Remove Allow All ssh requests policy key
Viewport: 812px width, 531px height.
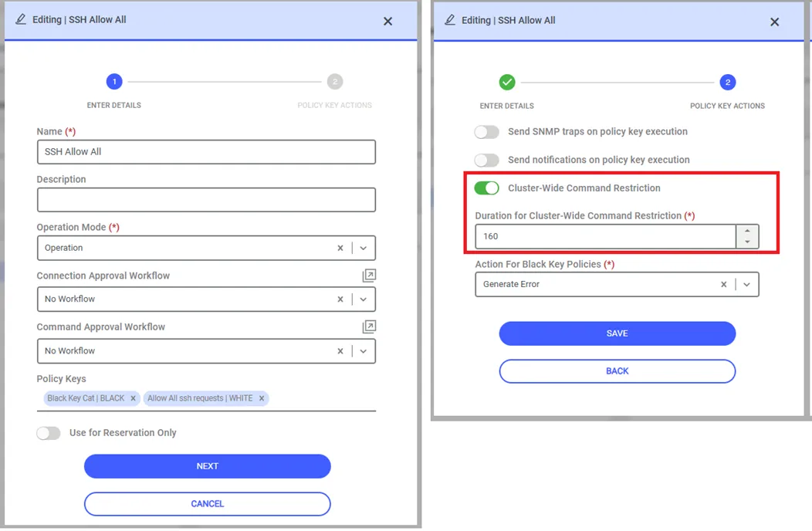point(262,398)
